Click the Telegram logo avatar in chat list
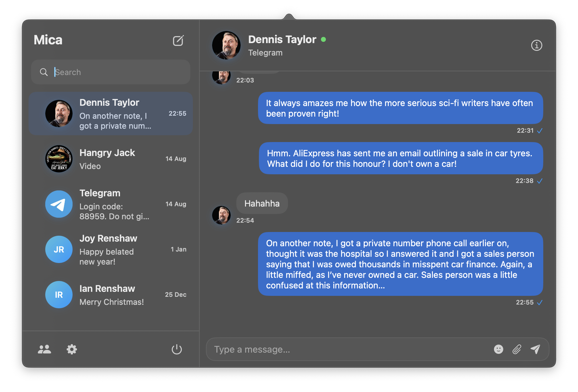578x392 pixels. 59,204
